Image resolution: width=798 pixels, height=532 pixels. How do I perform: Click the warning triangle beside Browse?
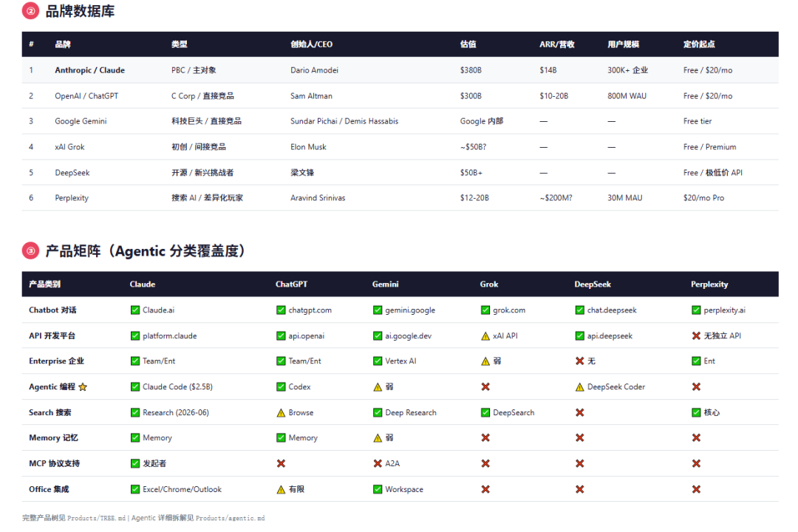click(x=281, y=413)
